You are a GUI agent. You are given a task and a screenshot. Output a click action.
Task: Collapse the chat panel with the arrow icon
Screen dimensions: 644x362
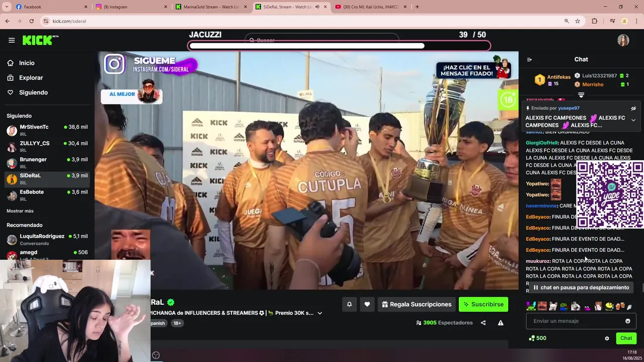(x=529, y=59)
